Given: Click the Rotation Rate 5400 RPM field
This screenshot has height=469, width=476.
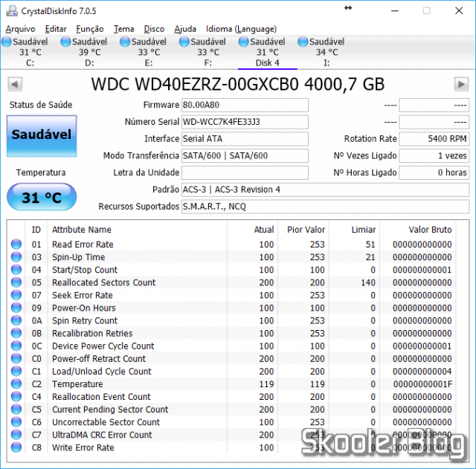Looking at the screenshot, I should 434,139.
